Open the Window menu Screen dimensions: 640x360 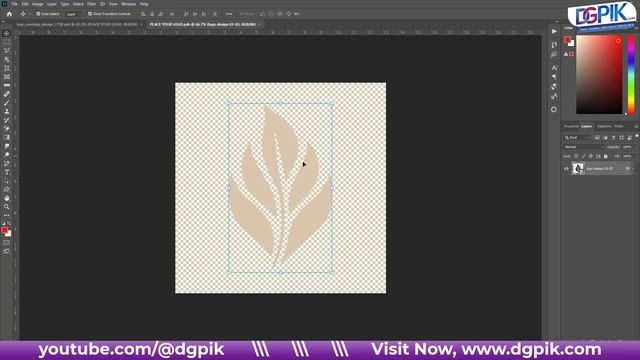click(x=128, y=4)
